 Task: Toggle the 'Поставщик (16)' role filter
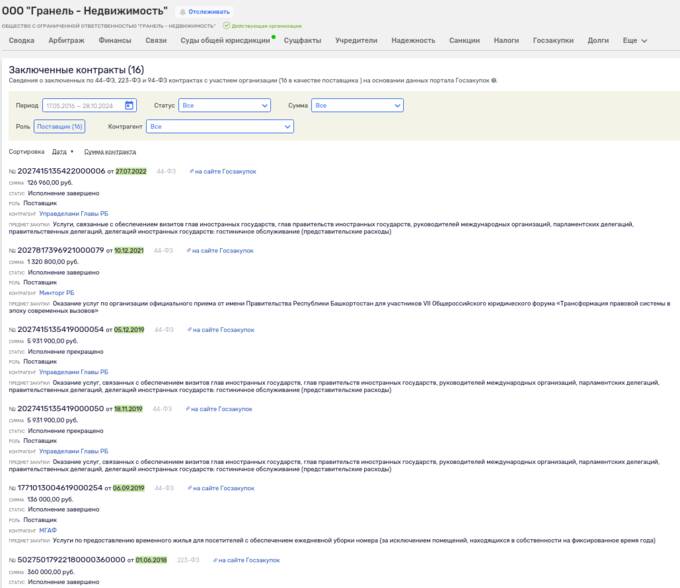59,127
